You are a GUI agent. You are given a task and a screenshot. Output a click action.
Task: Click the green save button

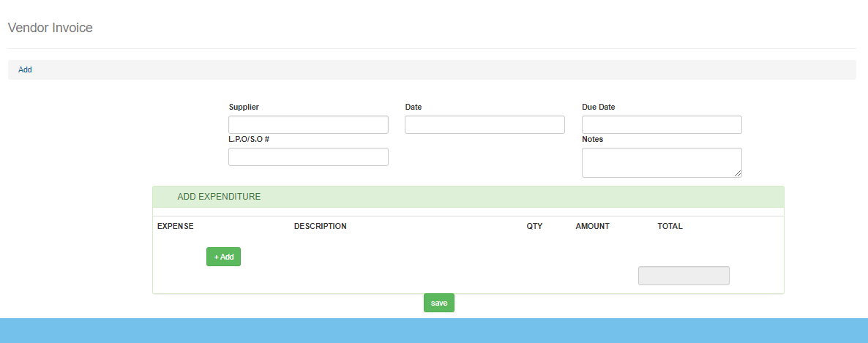coord(439,303)
